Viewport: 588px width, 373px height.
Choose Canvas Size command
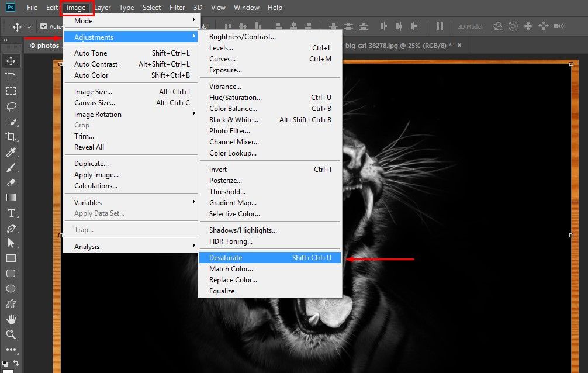131,102
